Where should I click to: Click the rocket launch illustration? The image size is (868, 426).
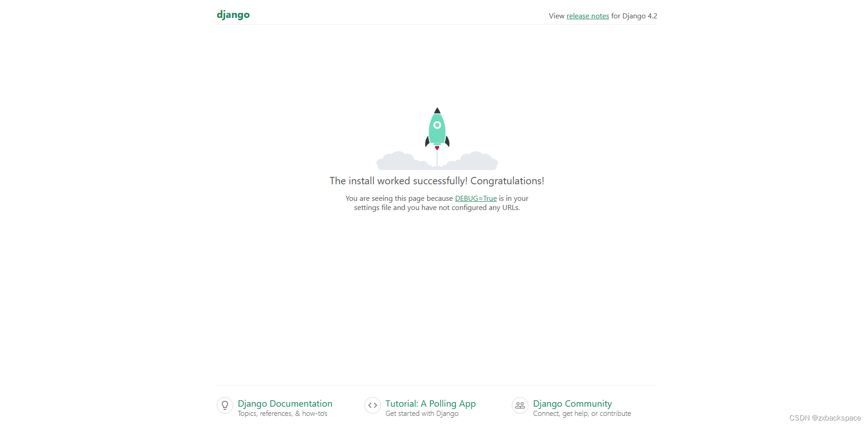437,139
